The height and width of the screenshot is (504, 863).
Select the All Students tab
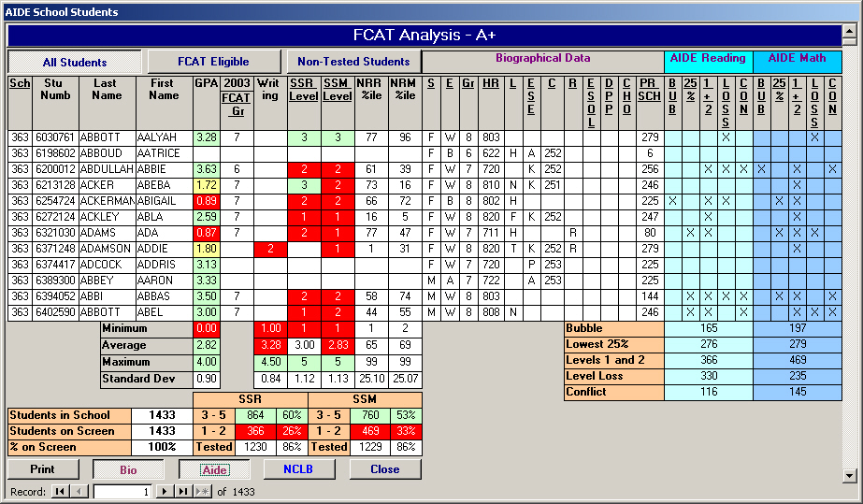pos(75,63)
